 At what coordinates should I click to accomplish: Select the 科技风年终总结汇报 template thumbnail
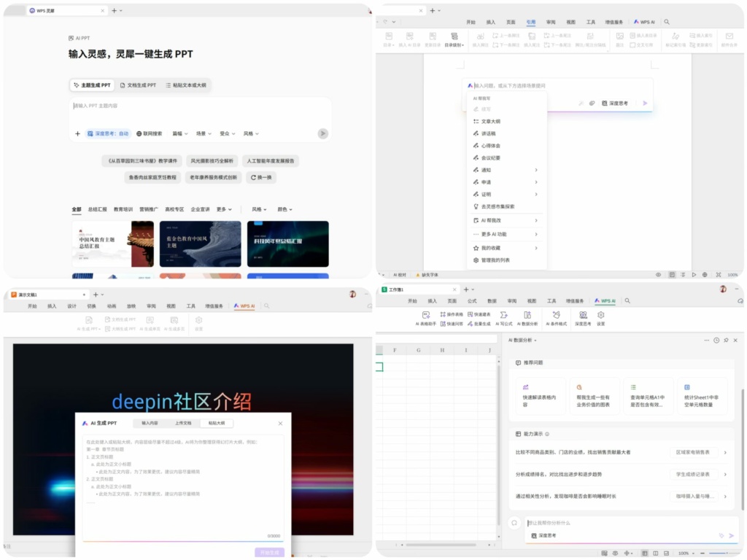coord(287,244)
